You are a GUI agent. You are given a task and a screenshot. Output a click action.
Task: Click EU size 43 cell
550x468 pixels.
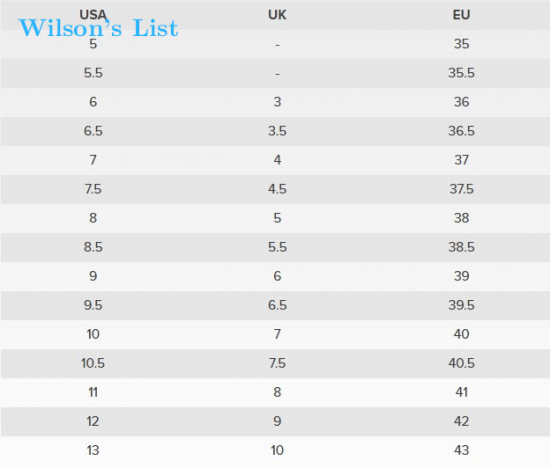pyautogui.click(x=461, y=450)
